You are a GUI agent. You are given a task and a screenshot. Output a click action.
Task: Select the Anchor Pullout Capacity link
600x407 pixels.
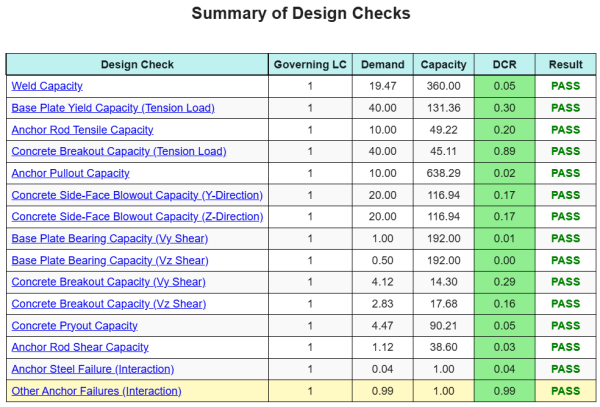70,174
